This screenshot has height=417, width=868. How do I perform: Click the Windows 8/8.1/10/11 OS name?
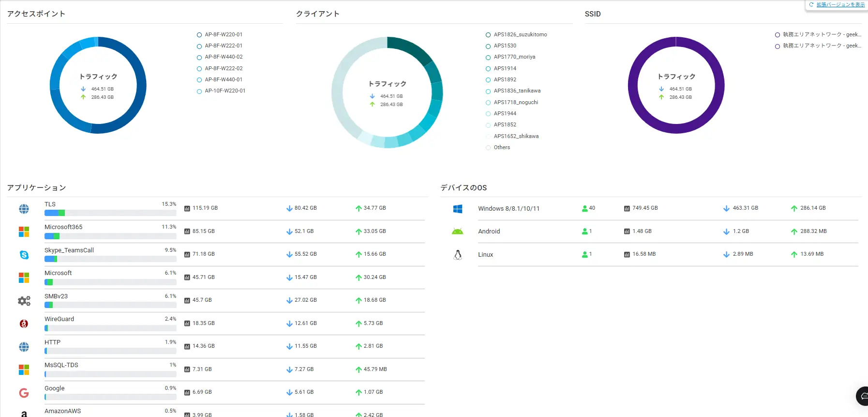click(x=509, y=209)
